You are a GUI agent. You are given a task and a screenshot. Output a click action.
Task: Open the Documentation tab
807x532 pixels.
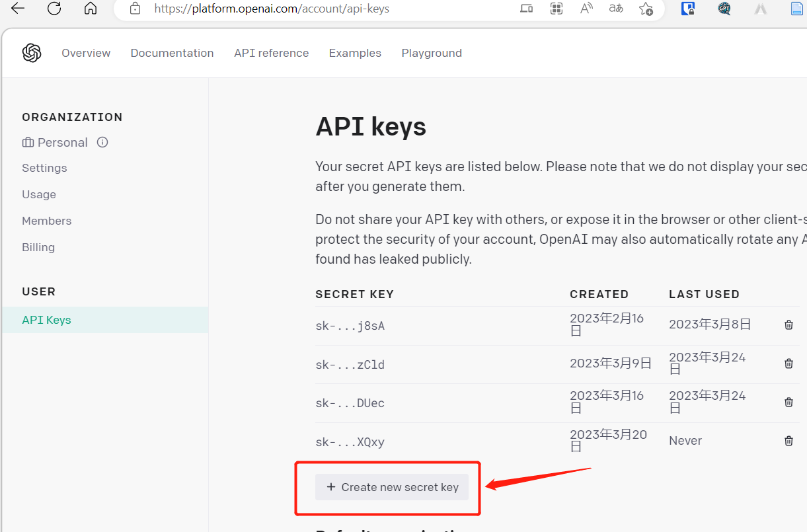click(172, 53)
